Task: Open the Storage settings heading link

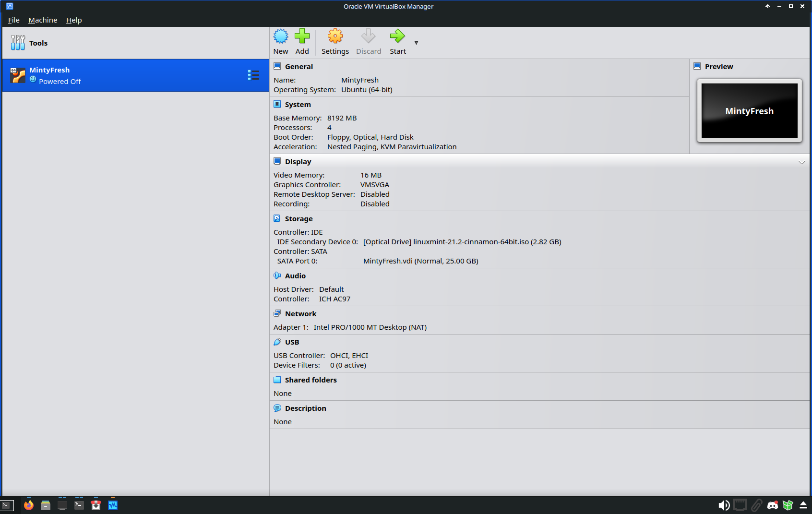Action: pyautogui.click(x=299, y=219)
